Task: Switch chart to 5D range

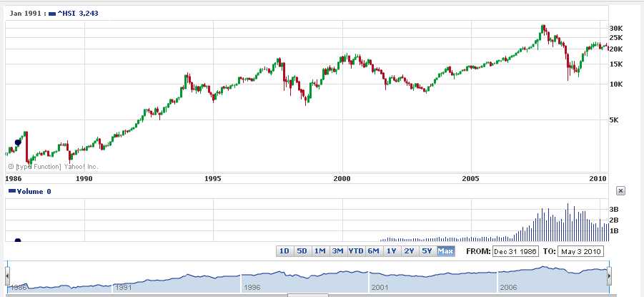Action: click(302, 251)
